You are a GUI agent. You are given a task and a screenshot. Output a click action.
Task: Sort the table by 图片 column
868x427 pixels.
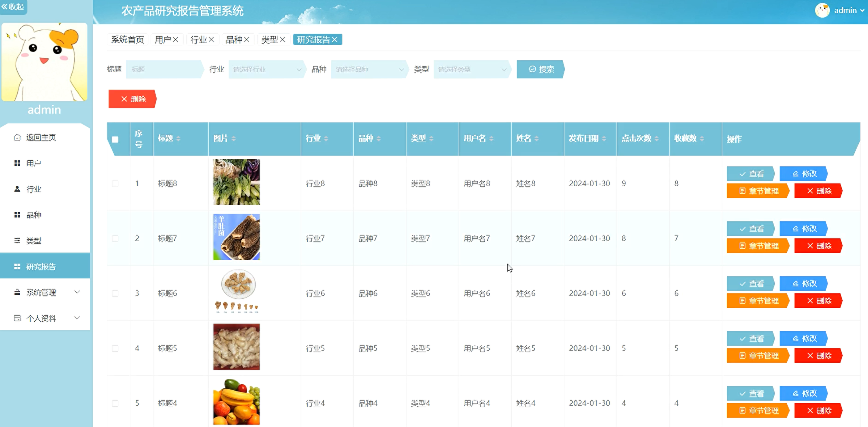click(x=233, y=138)
